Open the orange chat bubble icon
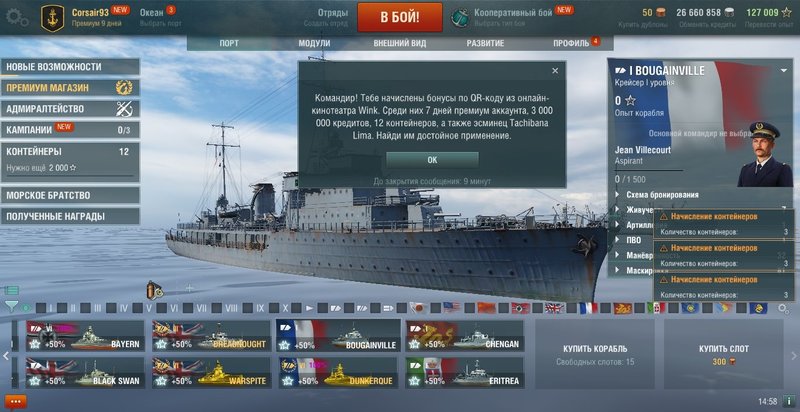Screen dimensions: 800x412 pos(16,402)
